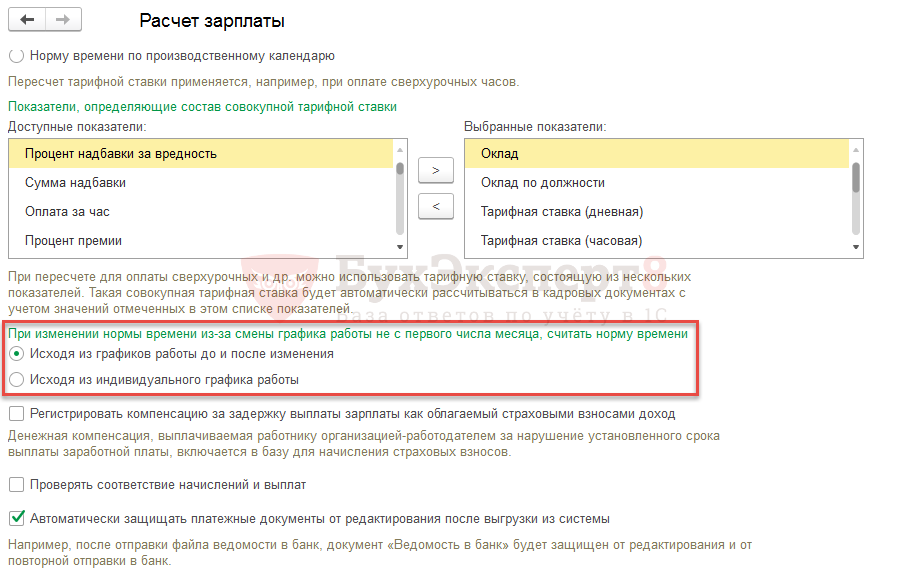This screenshot has width=906, height=577.
Task: Select "Норму времени по производственному календарю" radio
Action: click(x=16, y=56)
